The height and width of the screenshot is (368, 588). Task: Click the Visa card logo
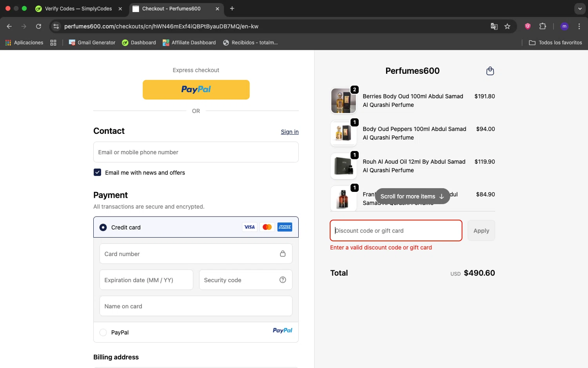click(x=249, y=227)
